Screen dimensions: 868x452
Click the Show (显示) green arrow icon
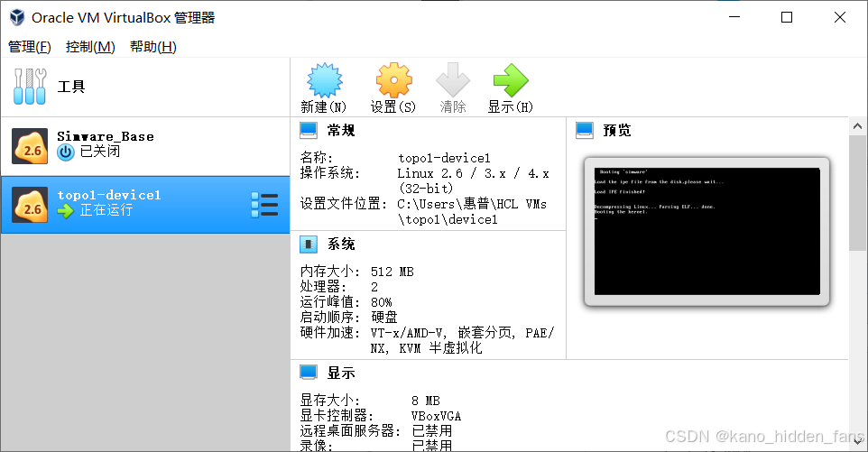pyautogui.click(x=511, y=80)
